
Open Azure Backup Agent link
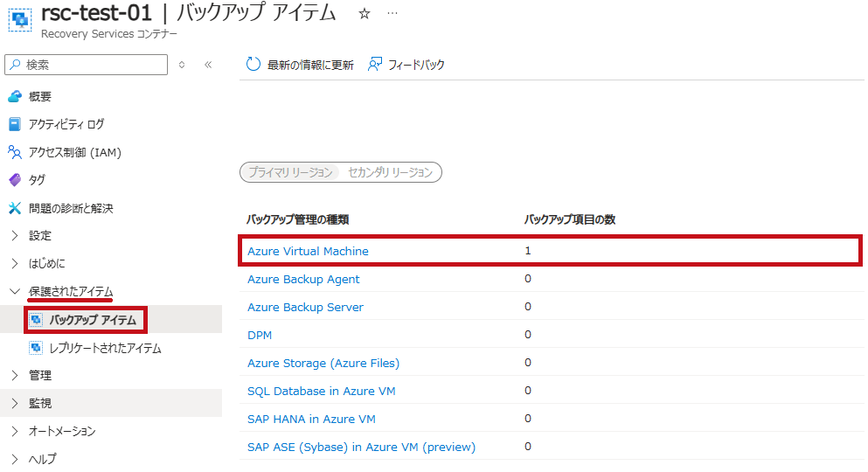coord(303,280)
